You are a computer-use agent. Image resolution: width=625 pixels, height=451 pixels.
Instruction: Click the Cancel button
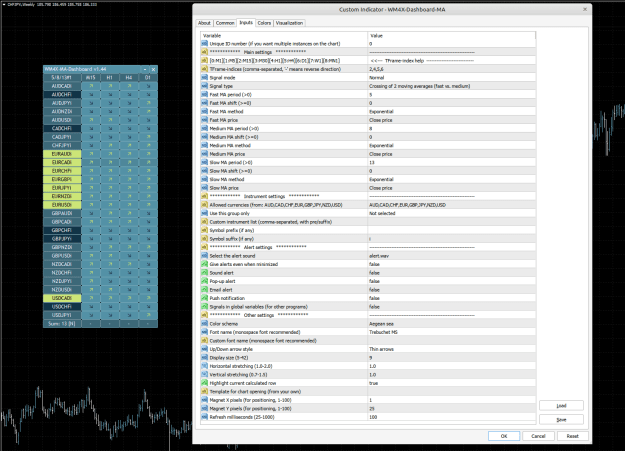click(x=538, y=436)
